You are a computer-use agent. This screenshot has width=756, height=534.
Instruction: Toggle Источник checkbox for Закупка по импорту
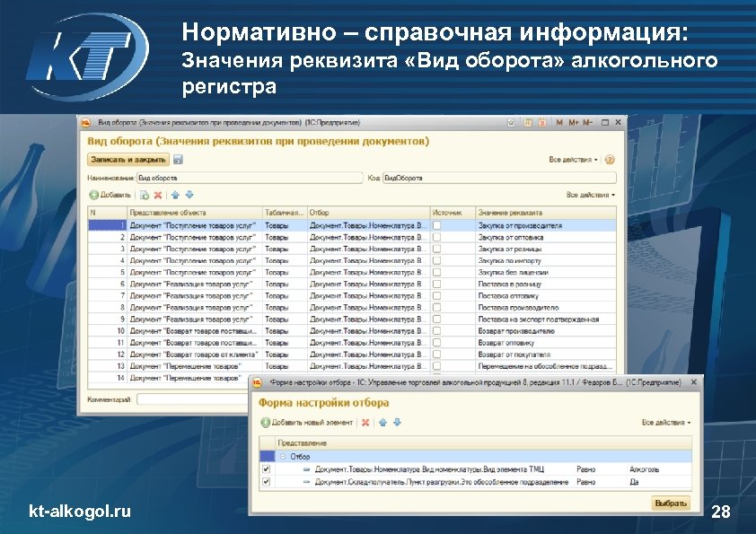tap(436, 260)
